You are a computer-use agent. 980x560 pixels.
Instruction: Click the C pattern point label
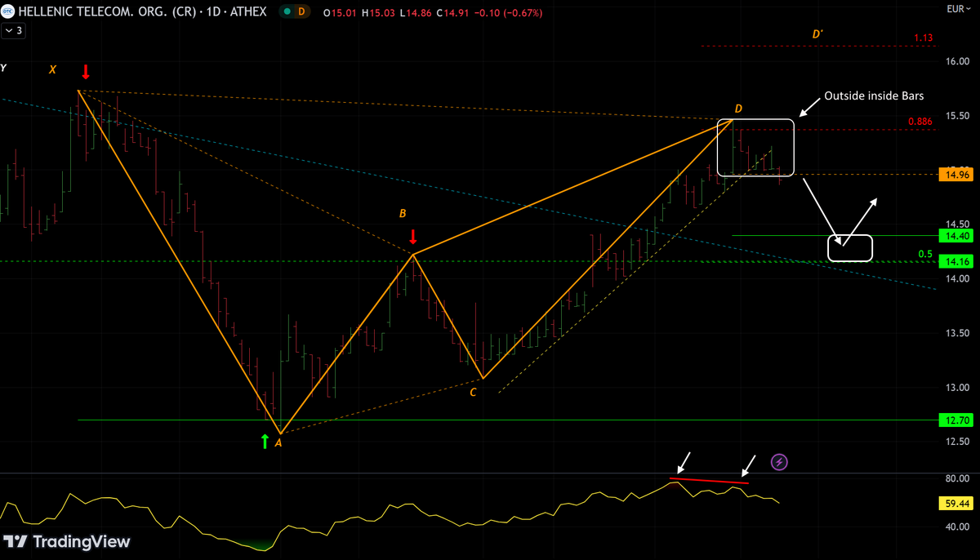pyautogui.click(x=473, y=393)
